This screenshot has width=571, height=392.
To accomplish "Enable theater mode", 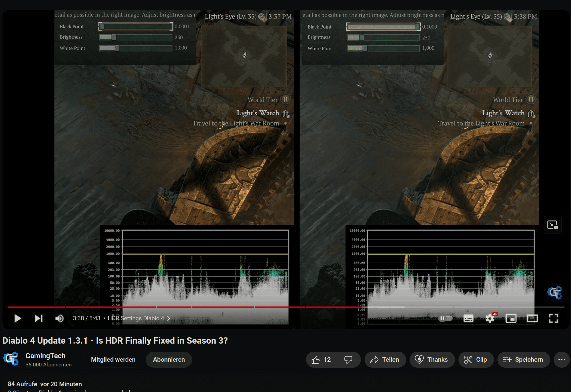I will click(x=532, y=318).
